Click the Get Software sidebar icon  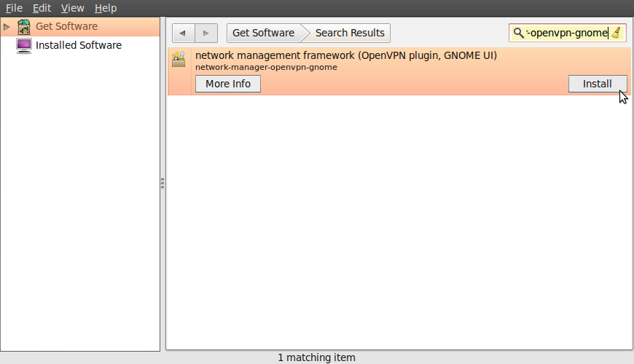coord(24,27)
